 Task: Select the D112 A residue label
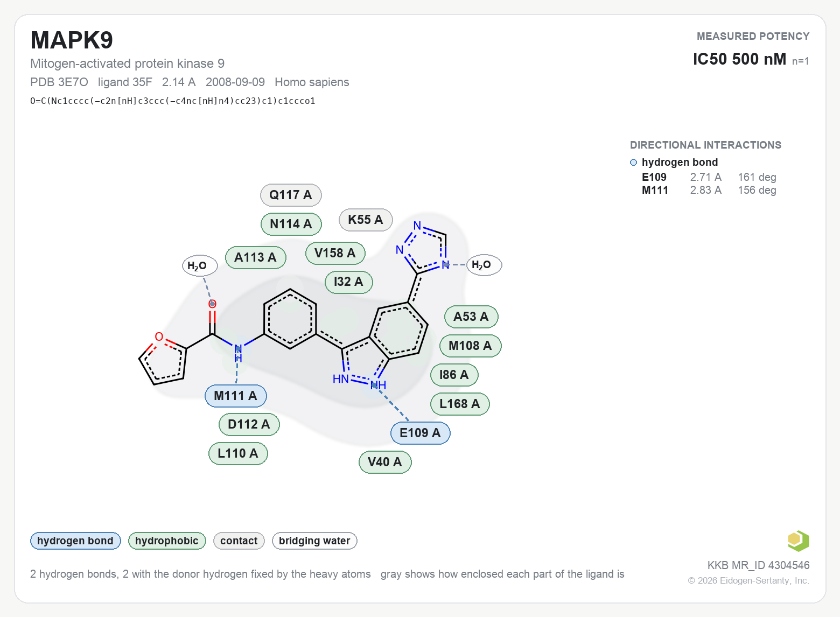coord(249,424)
